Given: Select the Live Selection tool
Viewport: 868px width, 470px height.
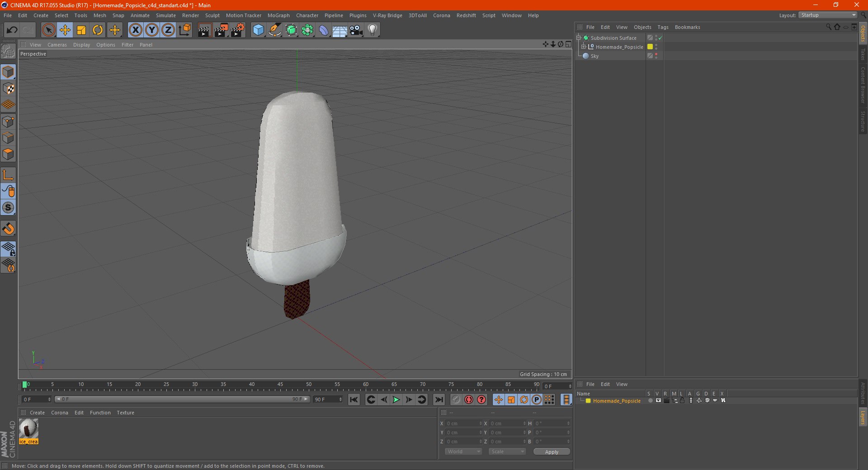Looking at the screenshot, I should click(x=48, y=30).
